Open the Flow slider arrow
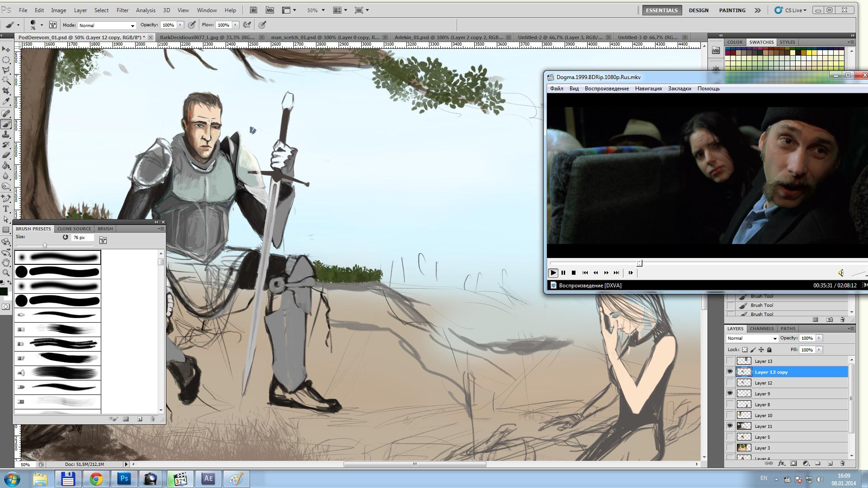The height and width of the screenshot is (488, 868). pos(236,25)
